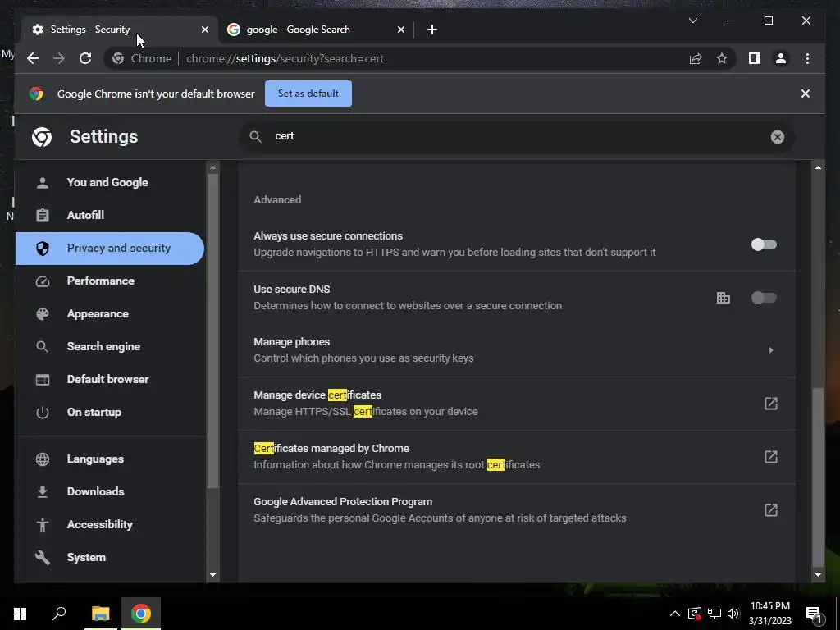This screenshot has height=630, width=840.
Task: Open File Explorer from the taskbar
Action: (x=100, y=614)
